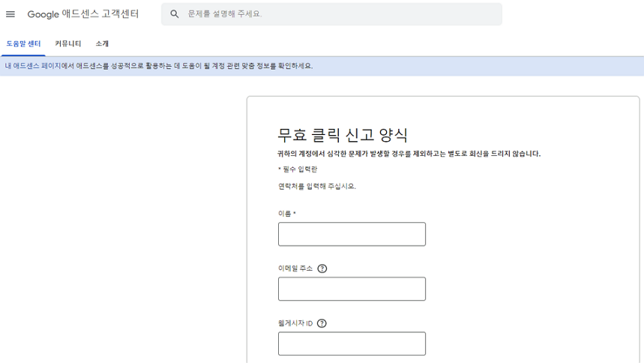Follow the 내 애드센스 페이지 link
644x363 pixels.
33,66
